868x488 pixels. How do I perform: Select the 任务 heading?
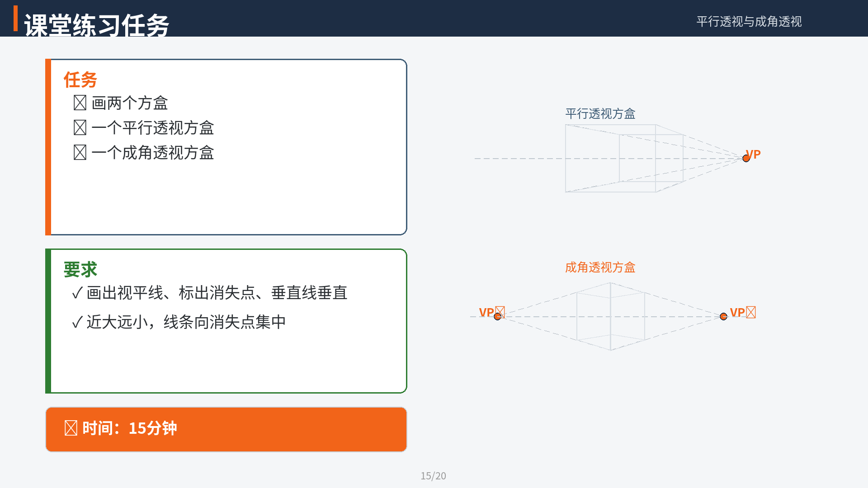(80, 80)
